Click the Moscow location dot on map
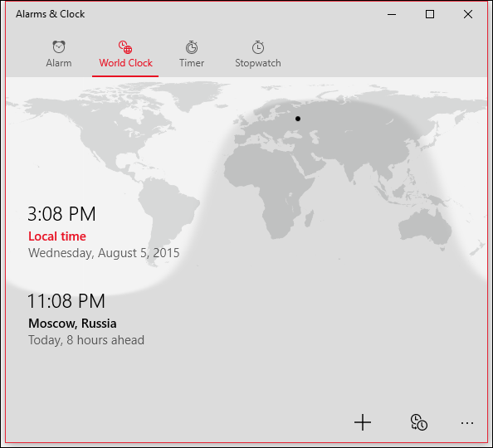Viewport: 493px width, 448px height. (x=297, y=119)
